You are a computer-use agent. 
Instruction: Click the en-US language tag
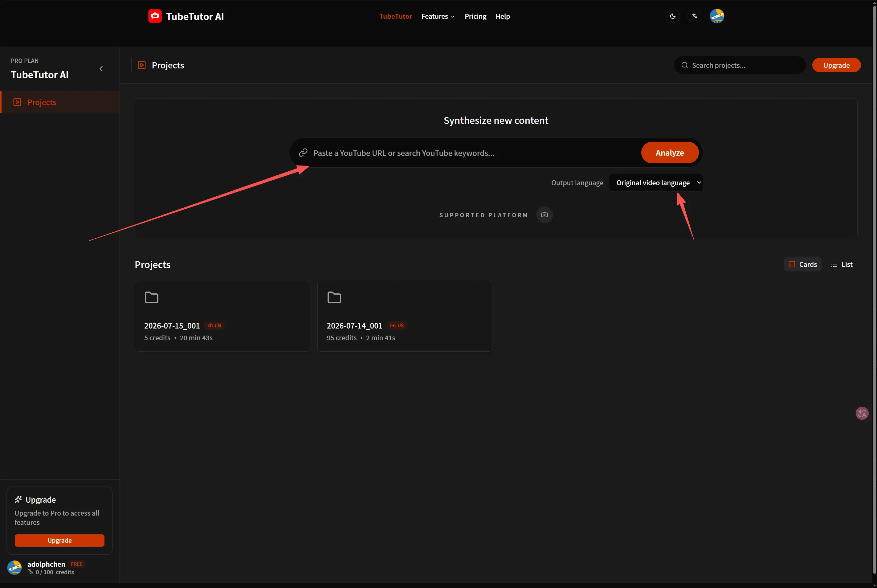tap(397, 325)
